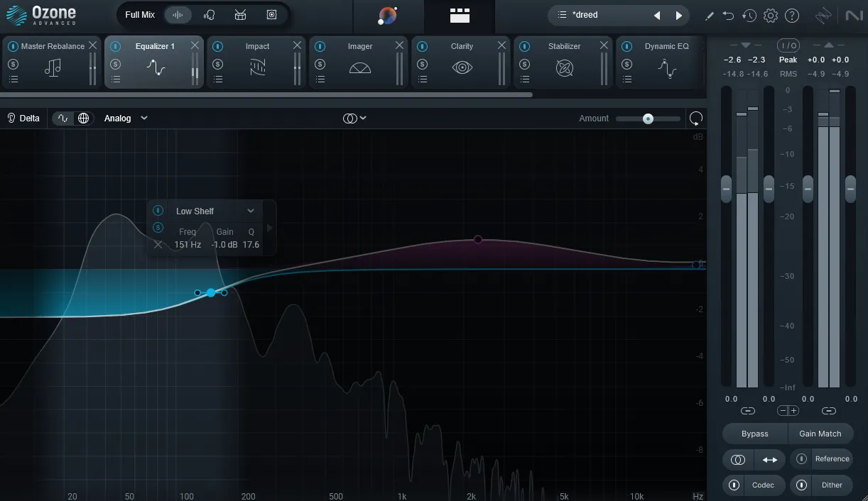Viewport: 868px width, 501px height.
Task: Select the EQ curve view icon
Action: coord(64,119)
